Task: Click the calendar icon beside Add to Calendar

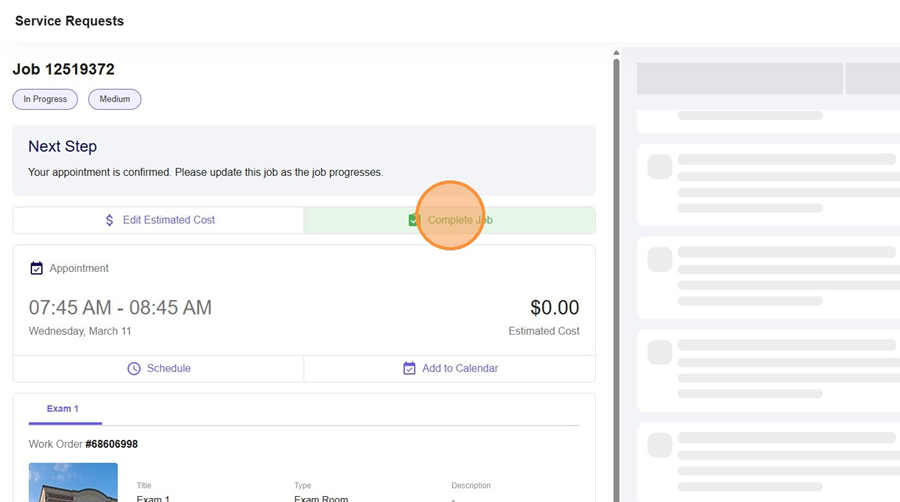Action: (409, 368)
